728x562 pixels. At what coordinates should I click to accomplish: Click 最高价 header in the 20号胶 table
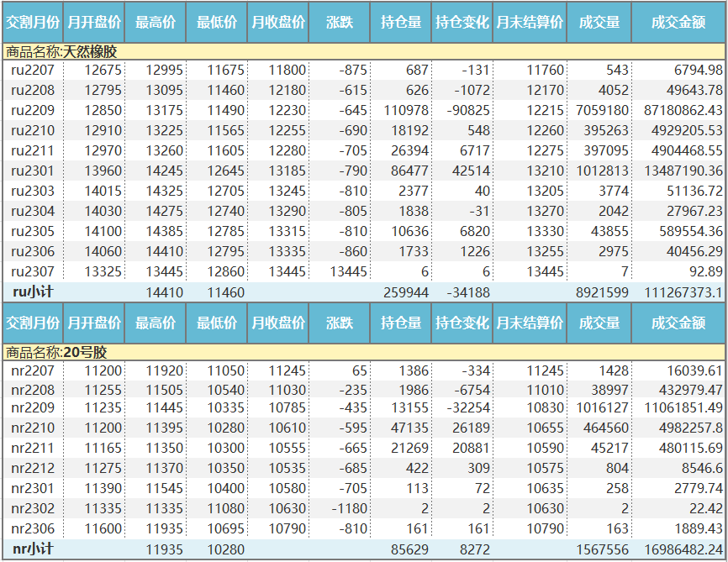[x=156, y=323]
